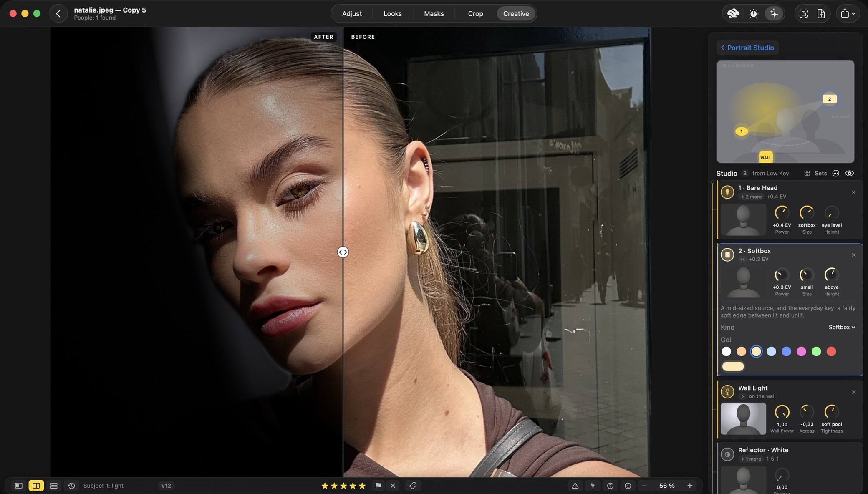Image resolution: width=868 pixels, height=494 pixels.
Task: Click the tag label icon
Action: pyautogui.click(x=413, y=486)
